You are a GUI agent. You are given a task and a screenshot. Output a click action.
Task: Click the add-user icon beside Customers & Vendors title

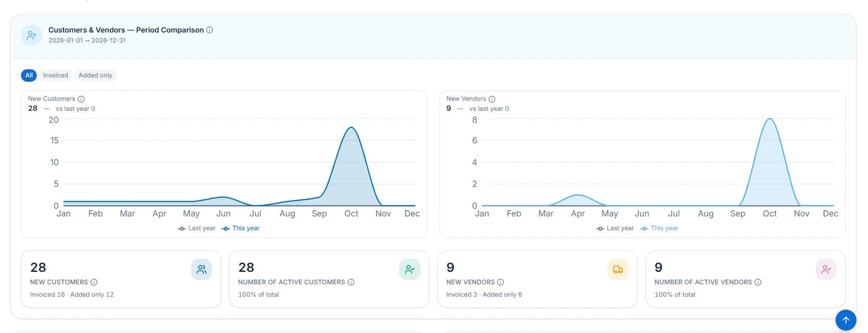click(32, 35)
